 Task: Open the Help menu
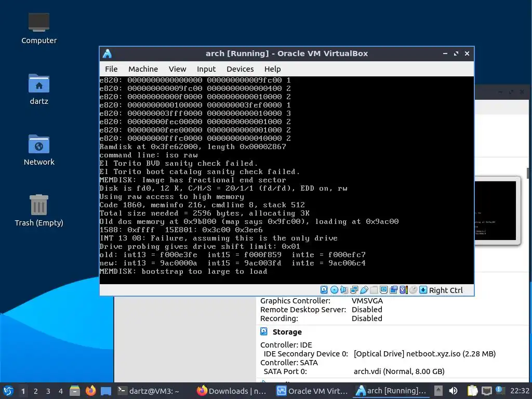(x=272, y=69)
